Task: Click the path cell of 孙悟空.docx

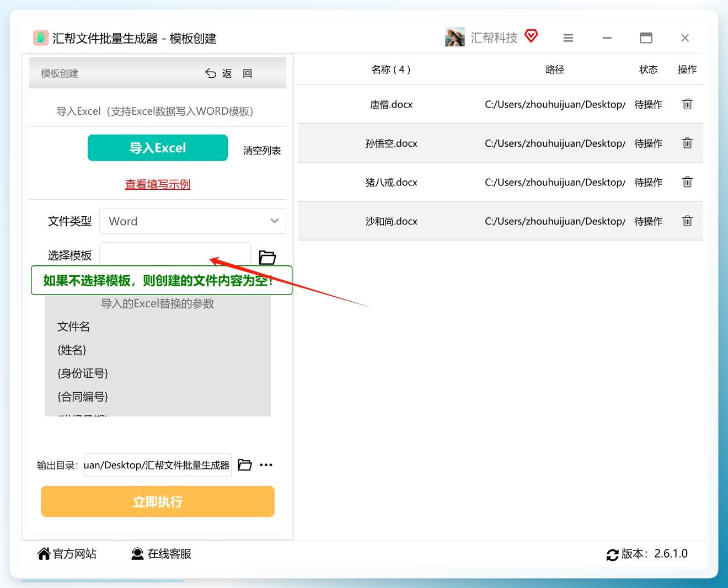Action: [555, 143]
